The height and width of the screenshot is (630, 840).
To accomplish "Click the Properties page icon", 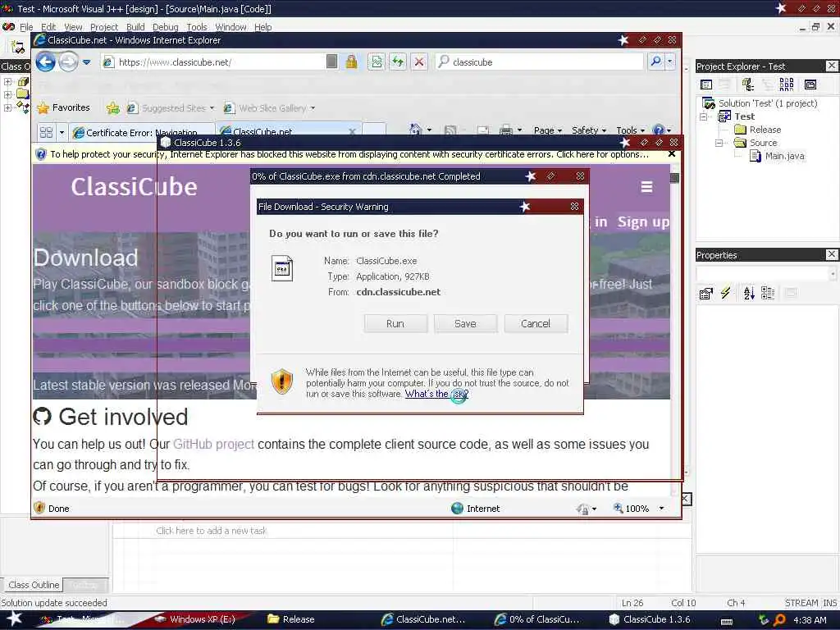I will tap(706, 293).
